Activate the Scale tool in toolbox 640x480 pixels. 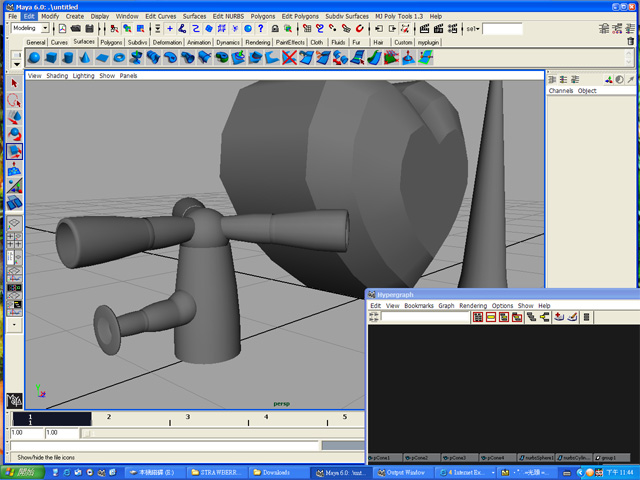14,151
